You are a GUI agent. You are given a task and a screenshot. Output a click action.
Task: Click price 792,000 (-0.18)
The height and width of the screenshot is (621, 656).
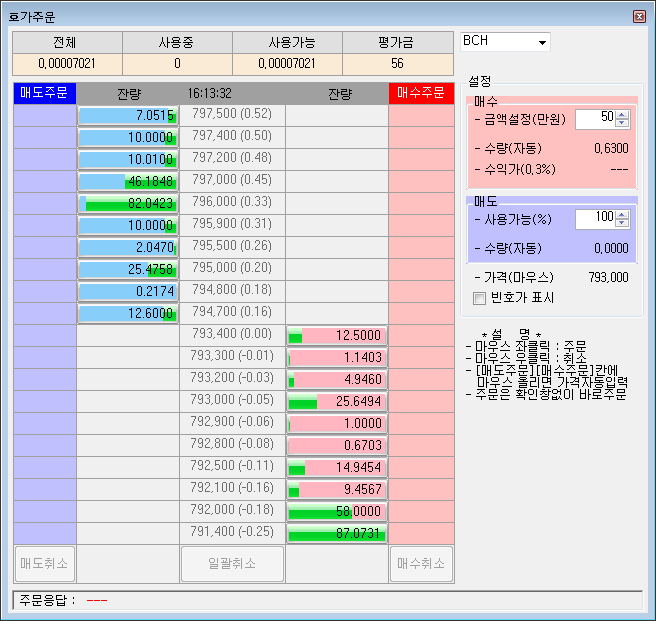click(x=232, y=510)
